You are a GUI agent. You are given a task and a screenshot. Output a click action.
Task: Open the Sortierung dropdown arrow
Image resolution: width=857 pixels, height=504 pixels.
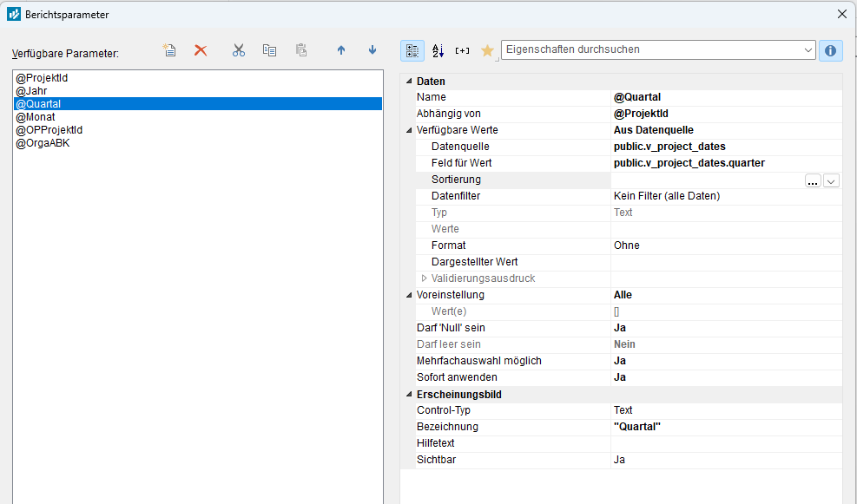tap(831, 180)
